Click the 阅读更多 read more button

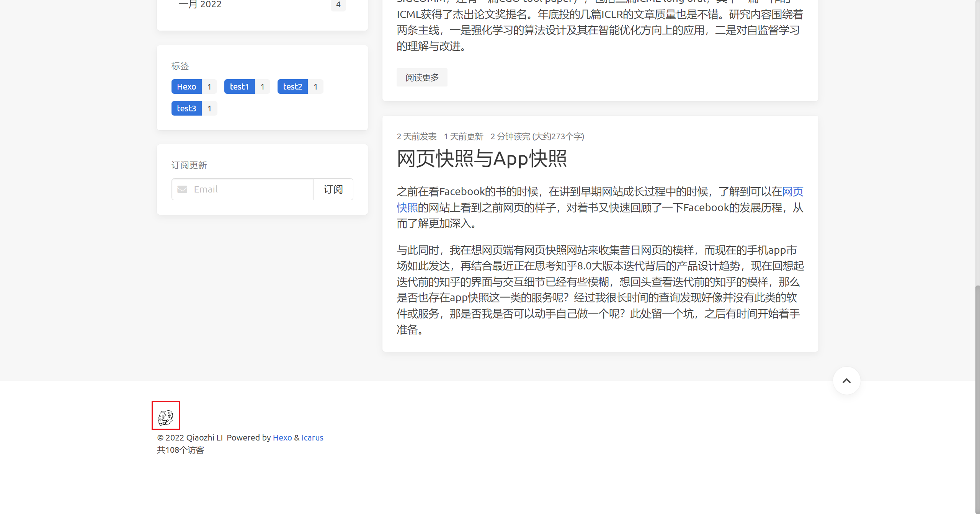422,77
